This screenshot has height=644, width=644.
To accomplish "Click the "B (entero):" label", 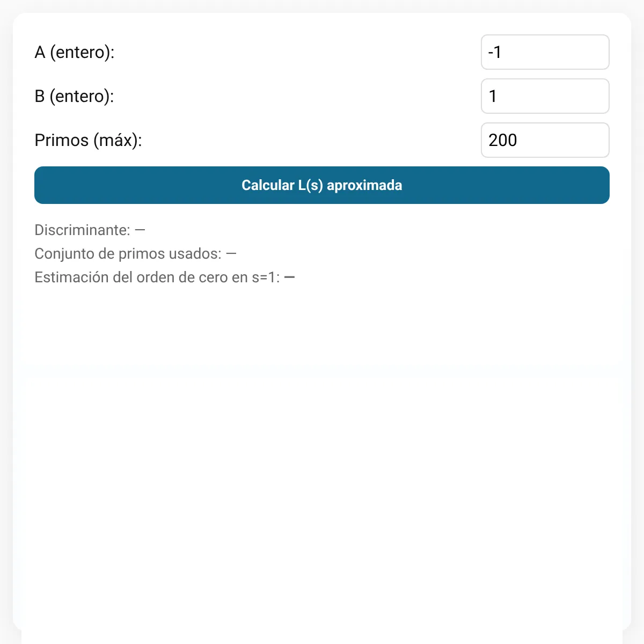I will pyautogui.click(x=75, y=96).
